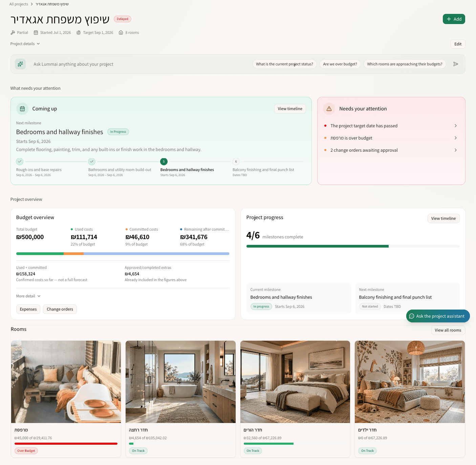Click the ₪111,714 used costs value

tap(84, 237)
